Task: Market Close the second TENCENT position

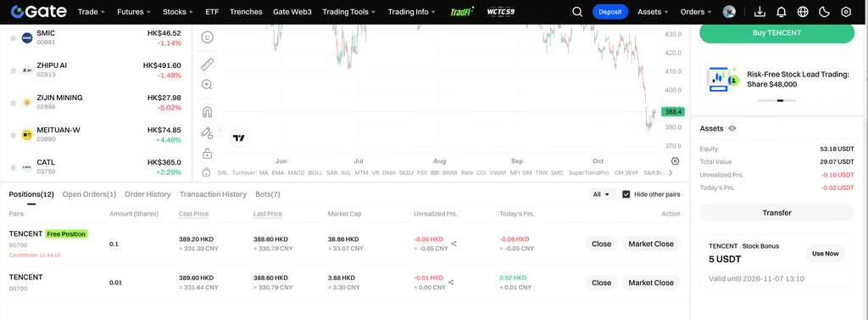Action: pyautogui.click(x=651, y=283)
